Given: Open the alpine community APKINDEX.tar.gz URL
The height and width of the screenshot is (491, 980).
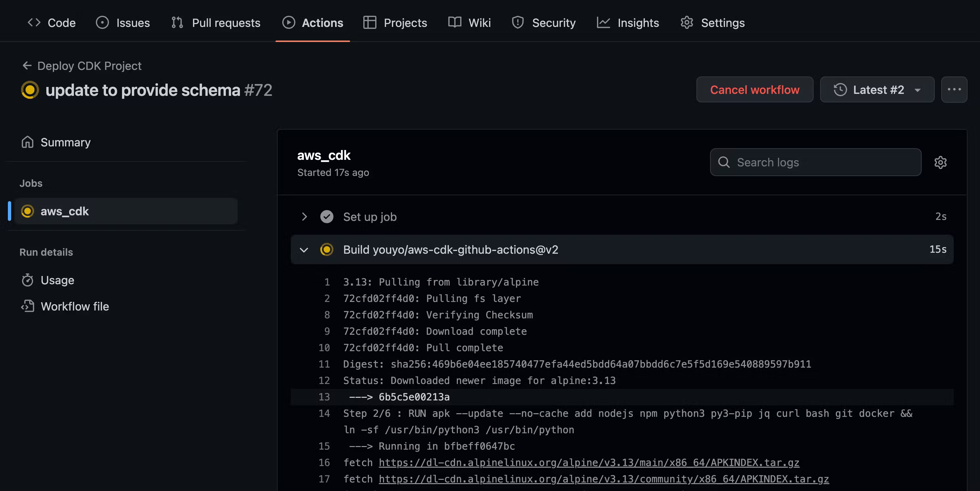Looking at the screenshot, I should coord(604,479).
